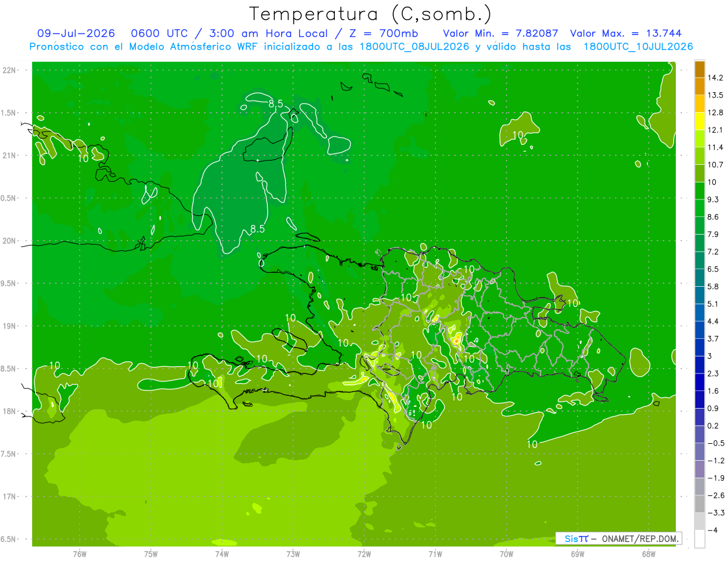
Task: Click the 'Temperatura (C,somb.)' title
Action: tap(371, 14)
